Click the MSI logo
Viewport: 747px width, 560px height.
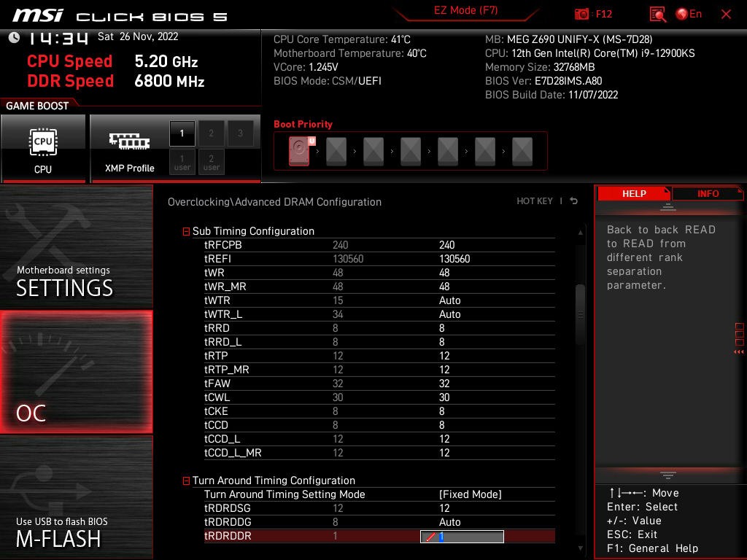38,15
